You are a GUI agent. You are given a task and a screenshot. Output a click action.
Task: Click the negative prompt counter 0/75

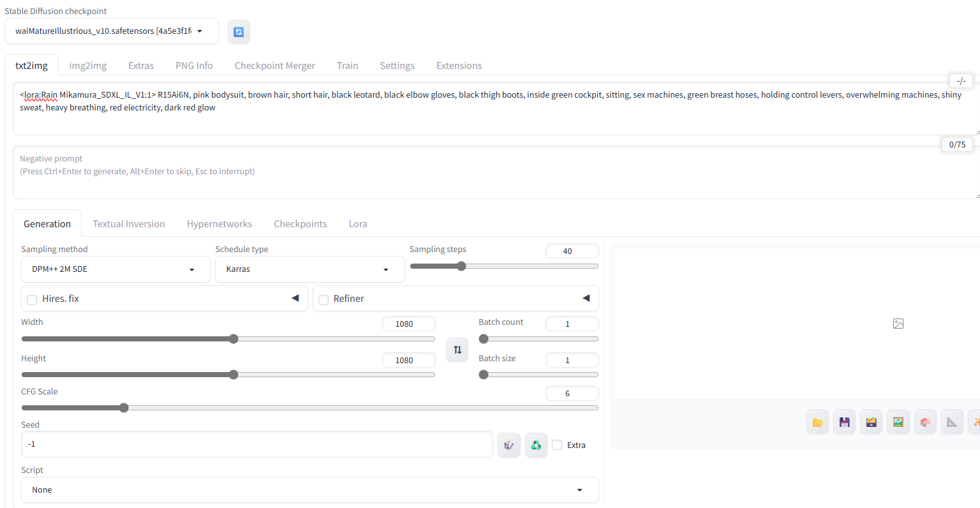point(957,145)
